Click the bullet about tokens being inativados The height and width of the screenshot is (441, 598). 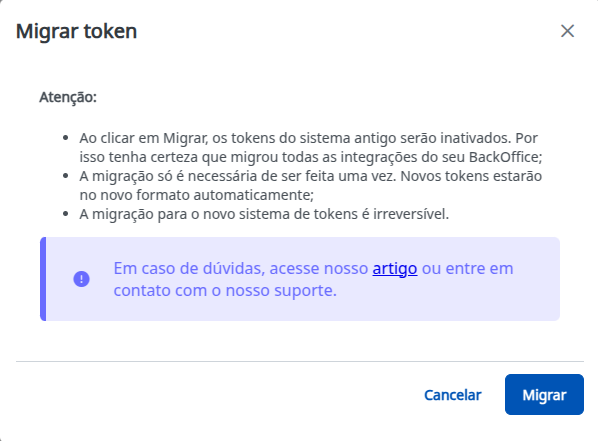tap(310, 147)
